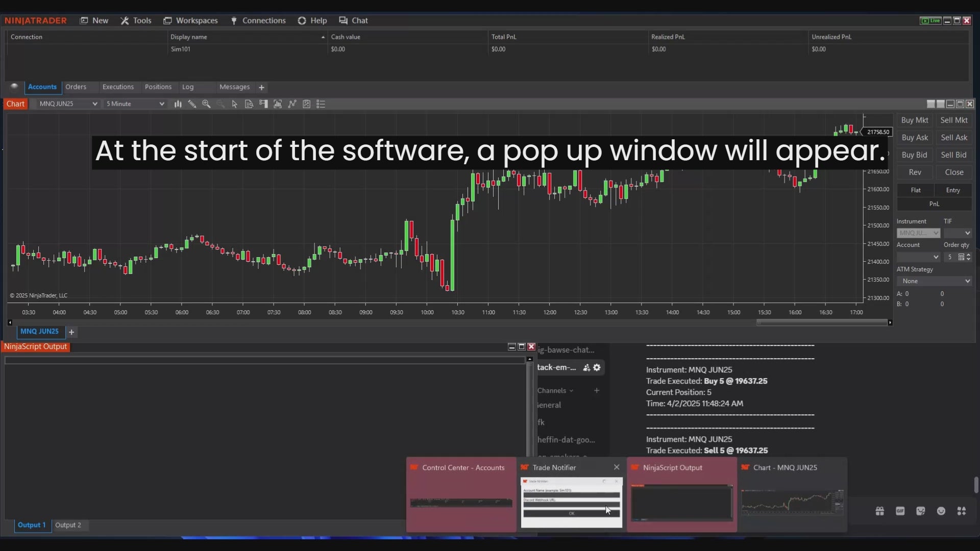Click the NinjaScript Output scrollbar up arrow
The image size is (980, 551).
(x=529, y=359)
